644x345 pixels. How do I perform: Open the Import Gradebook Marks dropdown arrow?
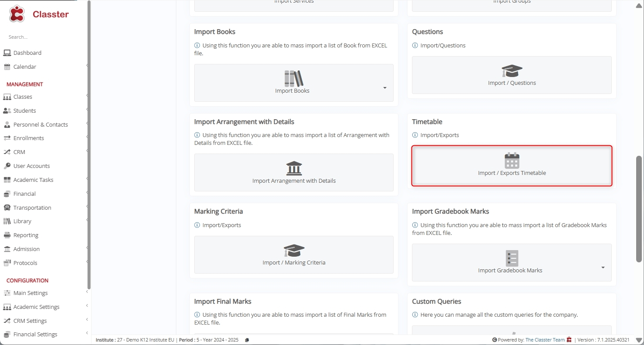click(603, 268)
